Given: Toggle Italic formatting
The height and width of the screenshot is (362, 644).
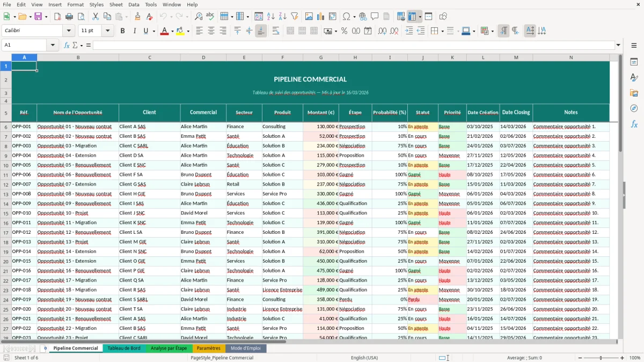Looking at the screenshot, I should pyautogui.click(x=134, y=31).
